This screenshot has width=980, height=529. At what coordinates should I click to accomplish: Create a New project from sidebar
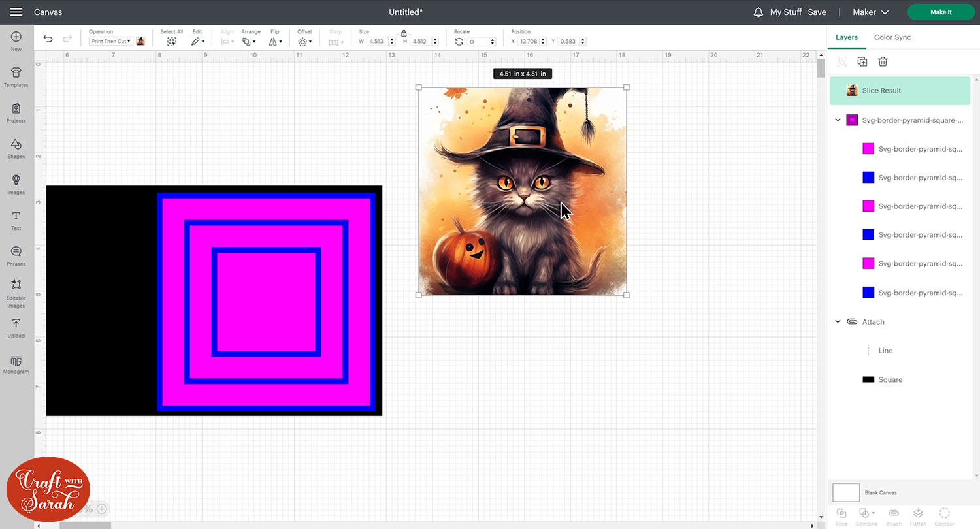(16, 41)
